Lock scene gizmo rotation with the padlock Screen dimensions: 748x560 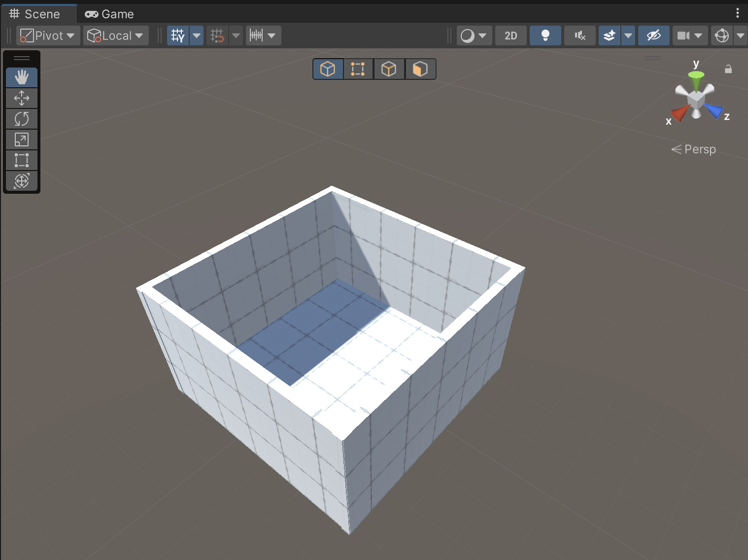click(728, 69)
